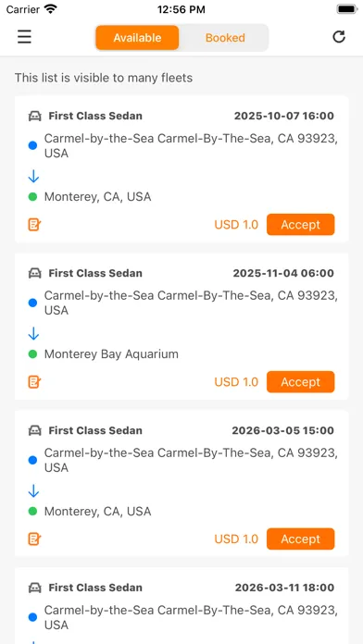Image resolution: width=363 pixels, height=644 pixels.
Task: Tap the refresh icon at top right
Action: pos(339,37)
